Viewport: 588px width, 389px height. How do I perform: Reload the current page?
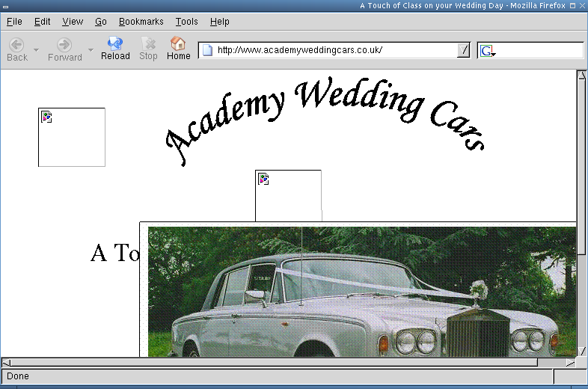(115, 45)
